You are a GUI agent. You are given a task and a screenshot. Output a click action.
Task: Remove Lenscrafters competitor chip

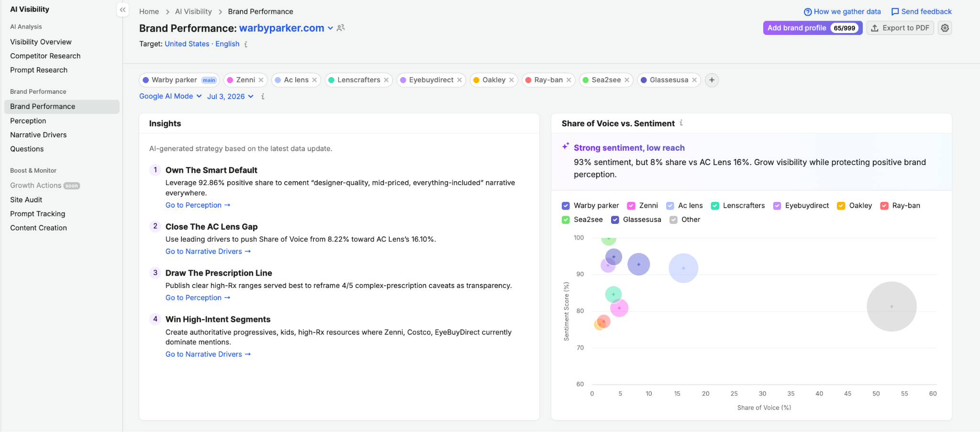point(386,80)
